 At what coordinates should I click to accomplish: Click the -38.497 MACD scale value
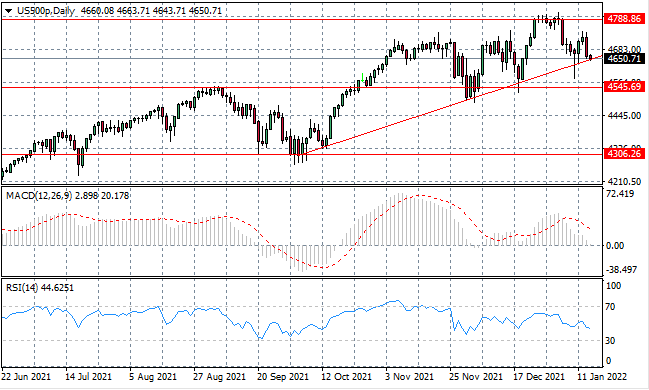coord(621,270)
